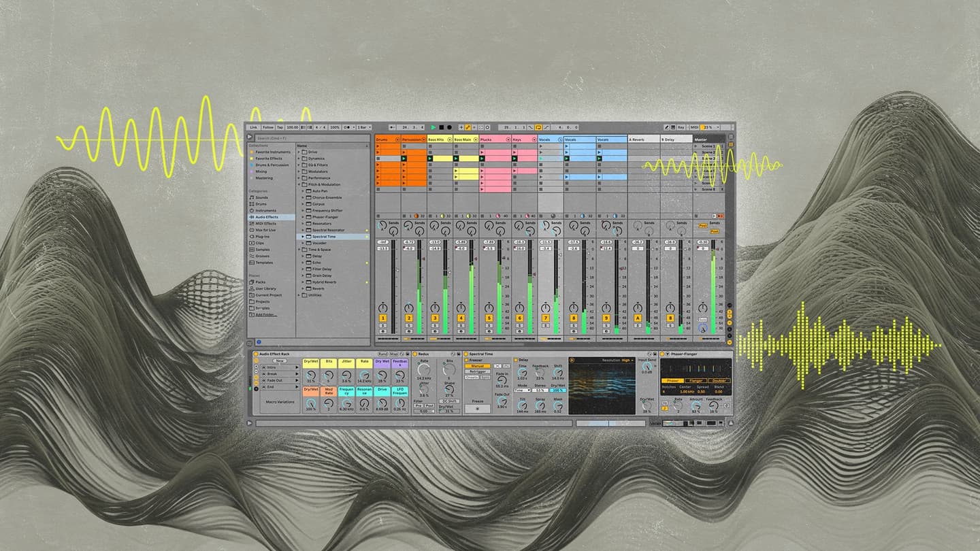Screen dimensions: 980x551
Task: Select the Doubler mode tab
Action: click(x=719, y=381)
